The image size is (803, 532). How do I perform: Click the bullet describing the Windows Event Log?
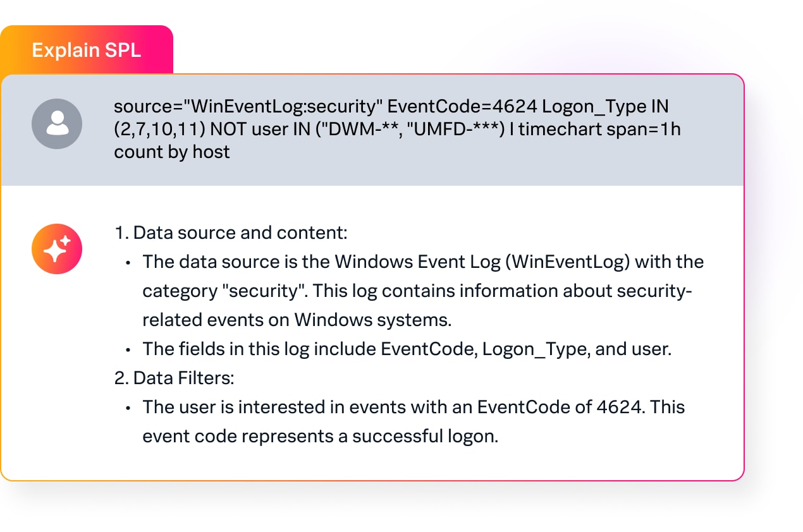click(x=422, y=291)
